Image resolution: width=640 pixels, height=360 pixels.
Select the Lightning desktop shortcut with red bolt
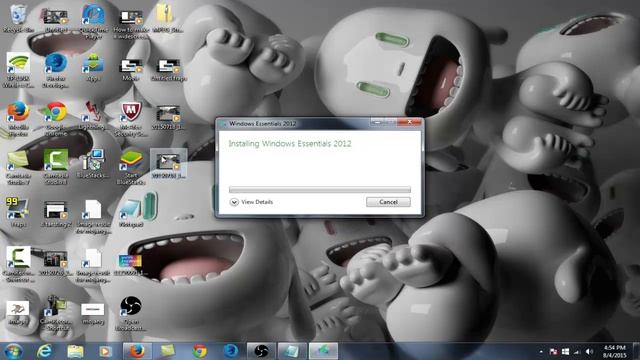pos(93,116)
